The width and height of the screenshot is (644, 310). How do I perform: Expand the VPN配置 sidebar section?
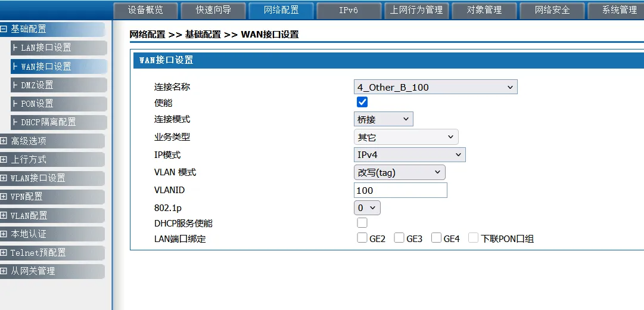click(x=52, y=197)
